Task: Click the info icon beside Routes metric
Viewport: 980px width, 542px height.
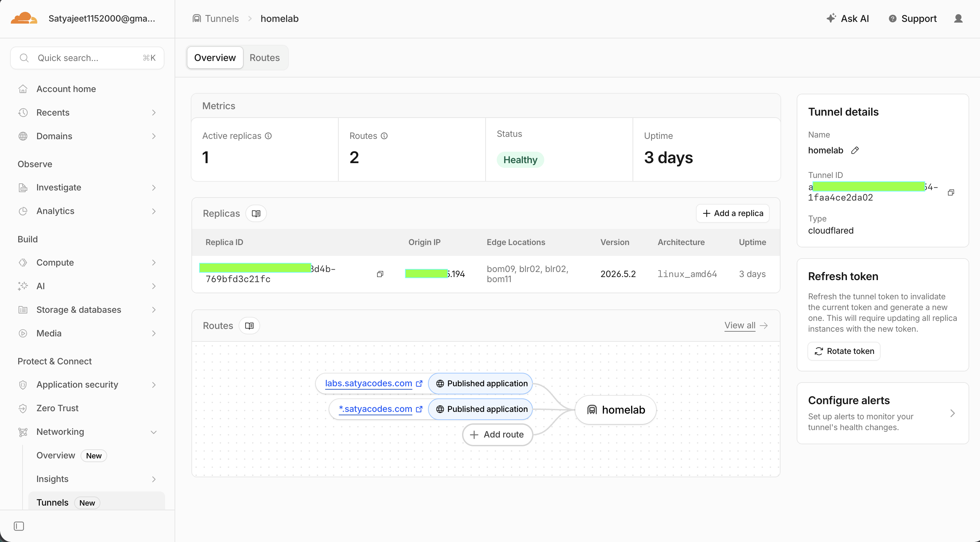Action: coord(384,136)
